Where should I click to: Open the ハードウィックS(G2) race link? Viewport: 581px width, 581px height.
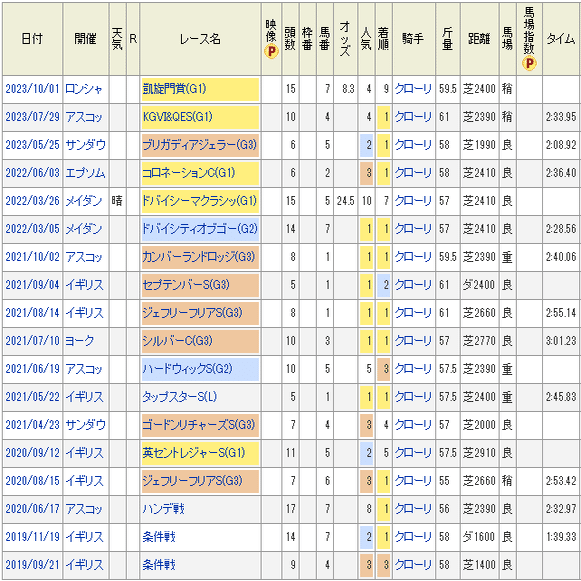187,369
